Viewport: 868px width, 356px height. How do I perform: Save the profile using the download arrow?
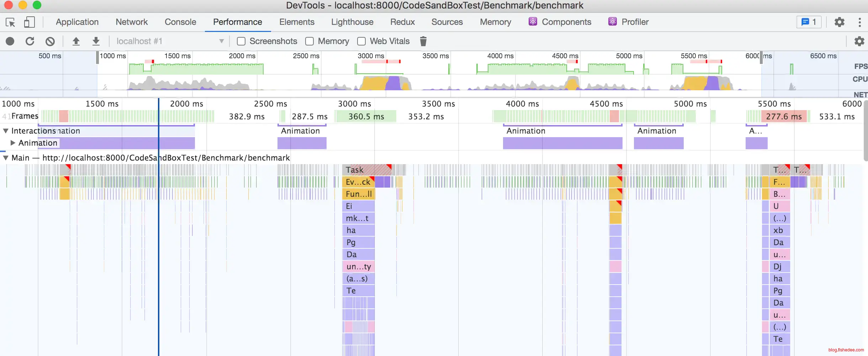[96, 41]
